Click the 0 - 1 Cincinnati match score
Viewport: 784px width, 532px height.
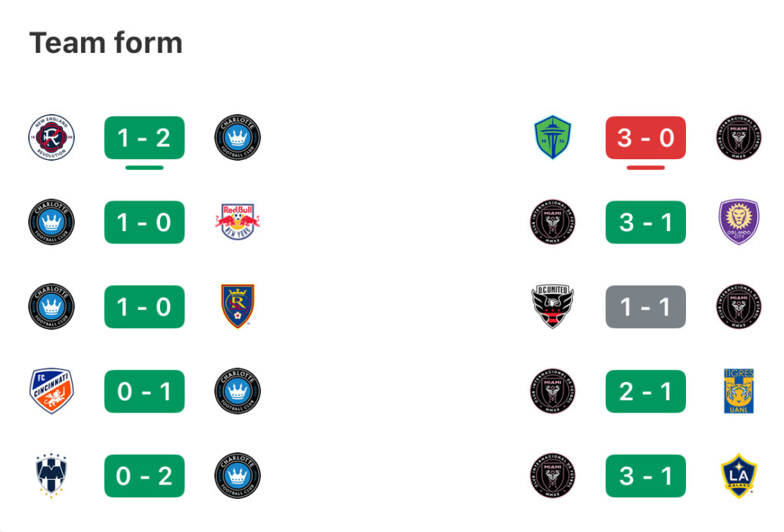(x=145, y=391)
